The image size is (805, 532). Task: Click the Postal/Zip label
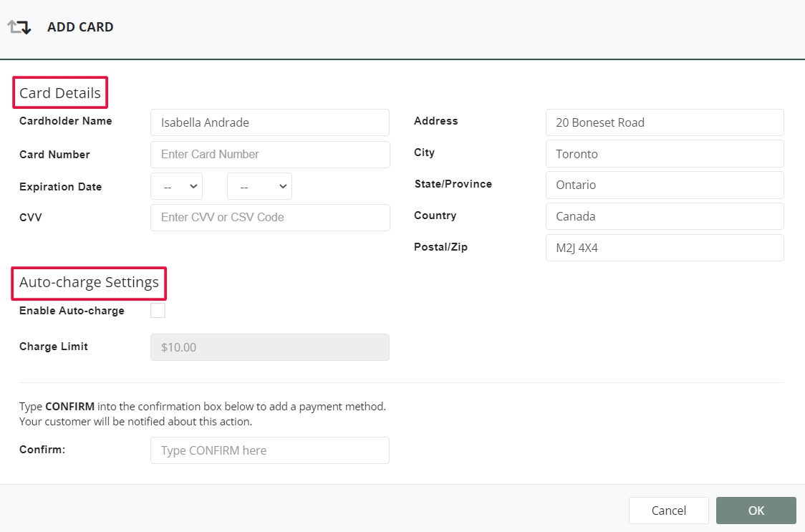point(441,247)
